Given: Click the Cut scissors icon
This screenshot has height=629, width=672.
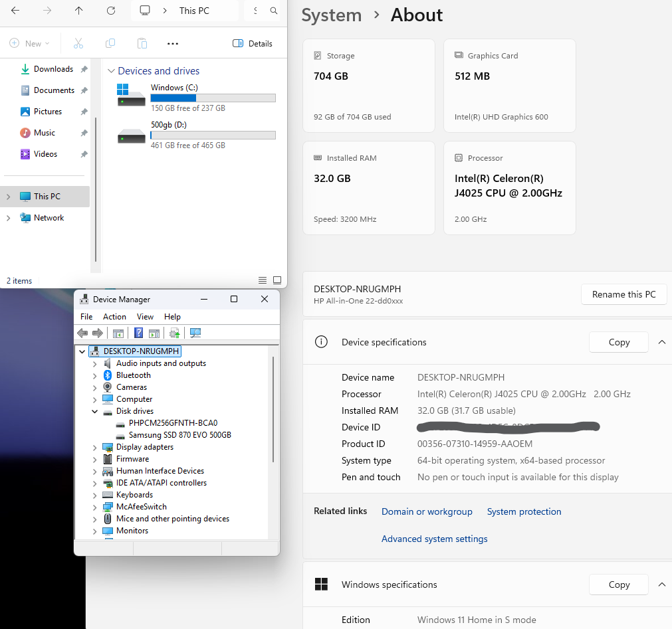Looking at the screenshot, I should 78,43.
